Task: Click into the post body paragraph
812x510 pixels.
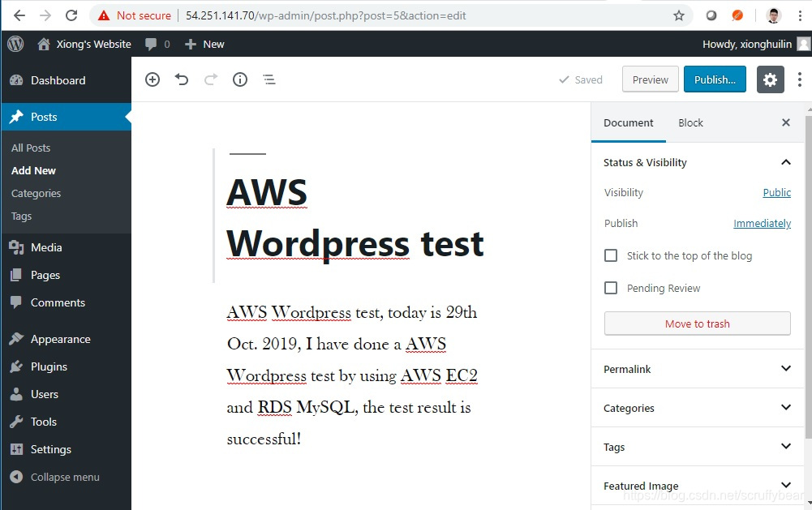Action: [x=352, y=375]
